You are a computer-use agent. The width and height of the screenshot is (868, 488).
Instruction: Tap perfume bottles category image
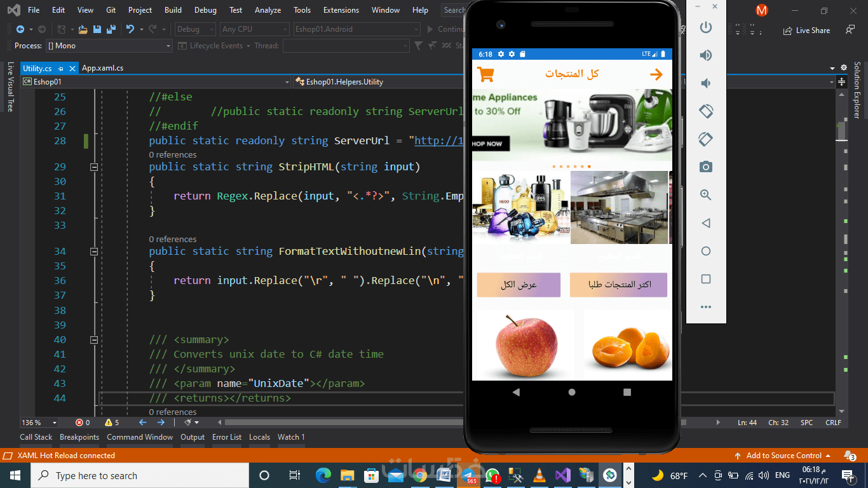(x=521, y=207)
